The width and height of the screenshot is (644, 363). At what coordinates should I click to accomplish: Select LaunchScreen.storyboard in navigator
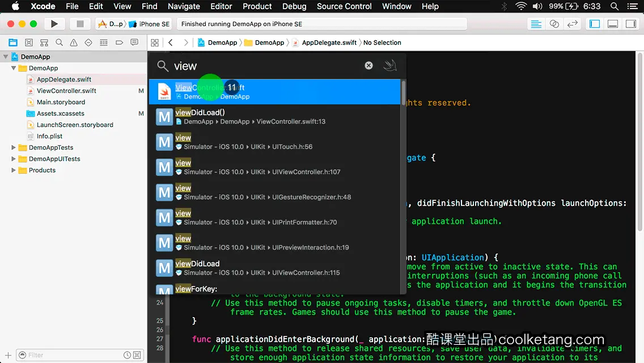75,125
